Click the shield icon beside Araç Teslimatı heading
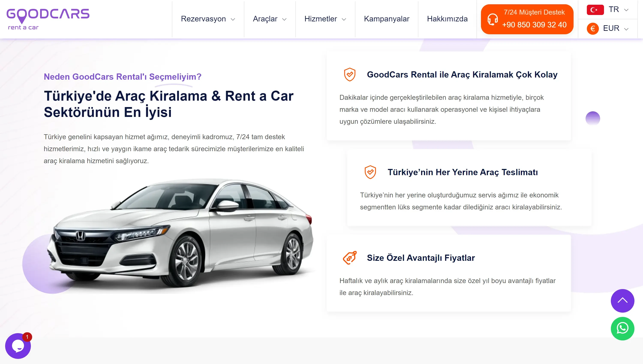 click(370, 172)
